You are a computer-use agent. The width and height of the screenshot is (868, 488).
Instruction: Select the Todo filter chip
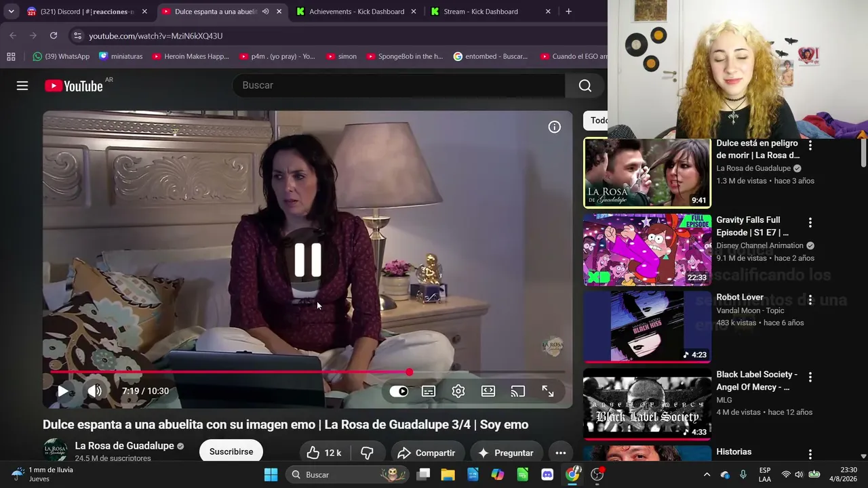click(597, 121)
